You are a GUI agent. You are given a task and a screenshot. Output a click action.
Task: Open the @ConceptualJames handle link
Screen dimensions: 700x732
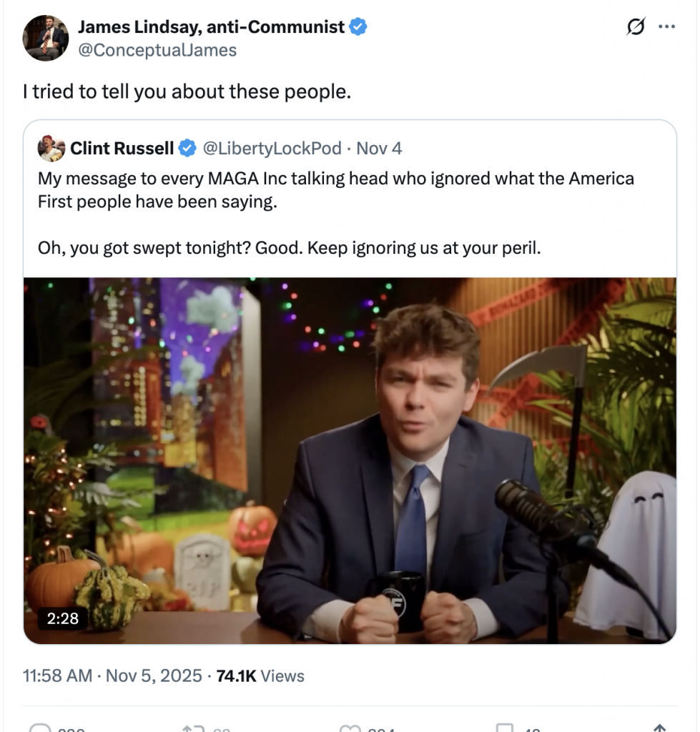click(x=157, y=50)
